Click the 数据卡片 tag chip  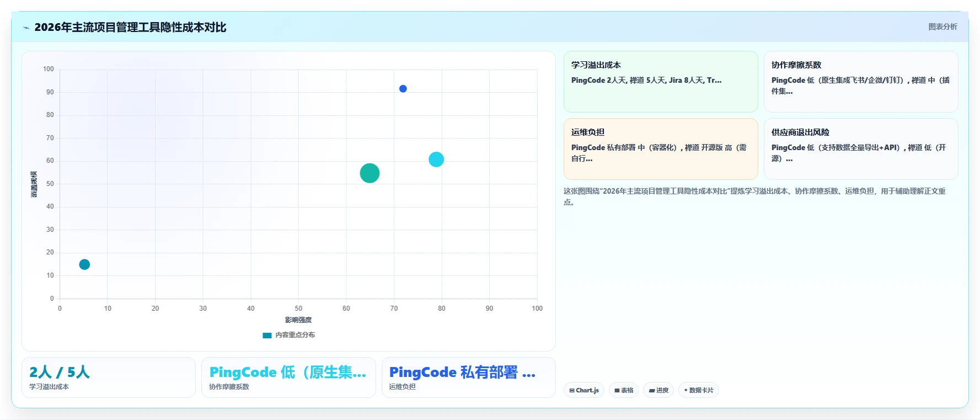699,390
